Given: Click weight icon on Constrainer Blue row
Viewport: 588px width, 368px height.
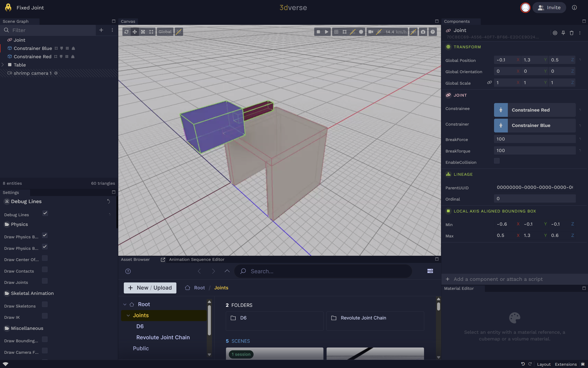Looking at the screenshot, I should coord(73,48).
